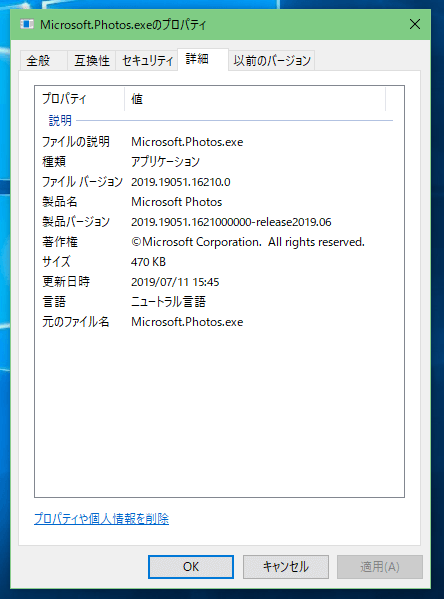
Task: Close the properties dialog window
Action: pos(415,24)
